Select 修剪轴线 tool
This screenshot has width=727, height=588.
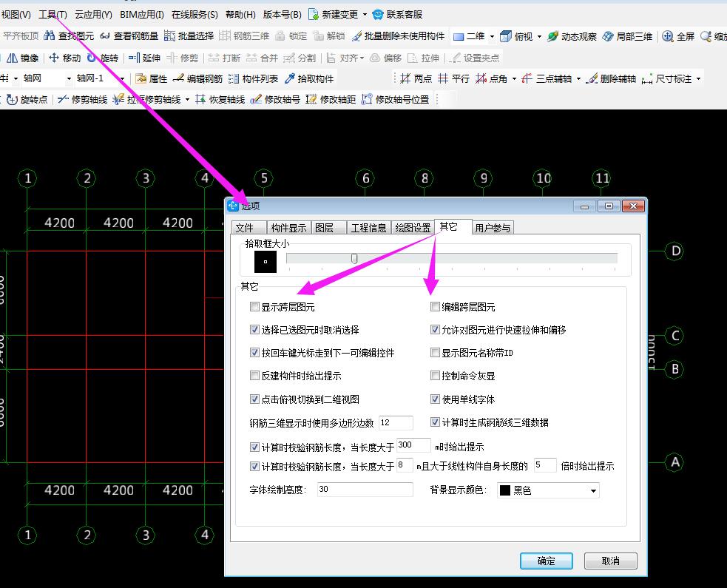83,99
